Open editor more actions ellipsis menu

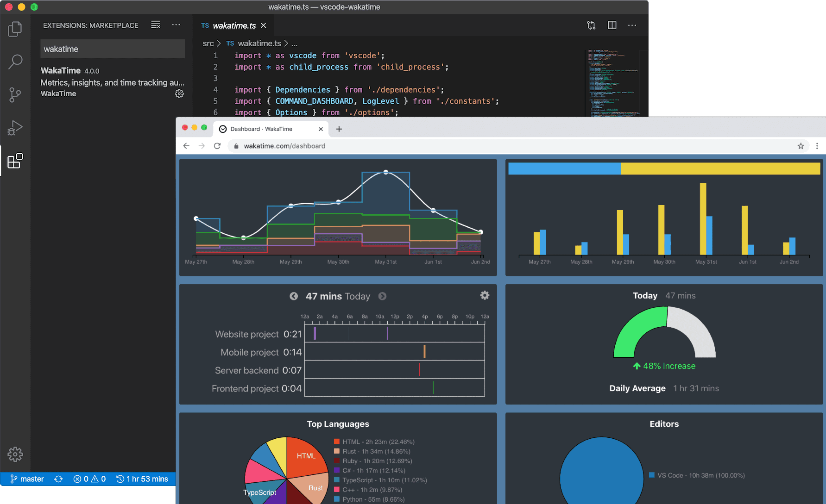tap(632, 25)
